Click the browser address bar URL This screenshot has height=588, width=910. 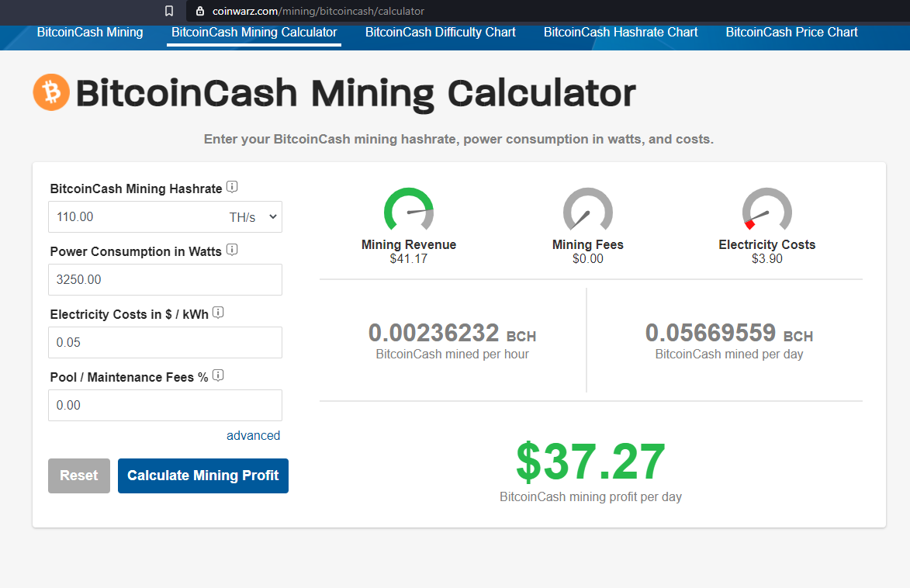[318, 11]
